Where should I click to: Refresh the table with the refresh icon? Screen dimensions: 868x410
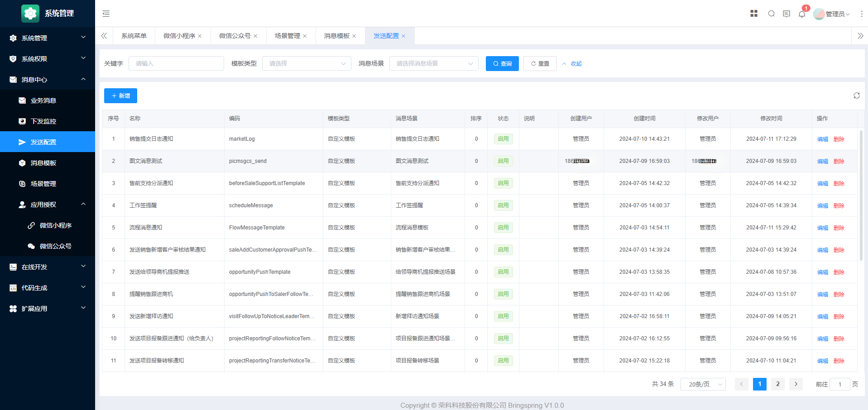(x=857, y=95)
